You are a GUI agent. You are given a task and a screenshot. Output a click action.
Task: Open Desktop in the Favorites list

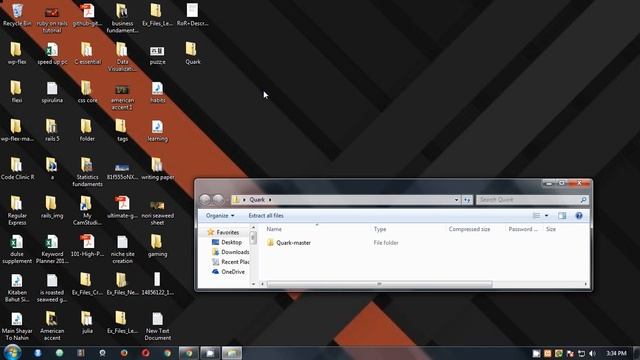tap(227, 242)
